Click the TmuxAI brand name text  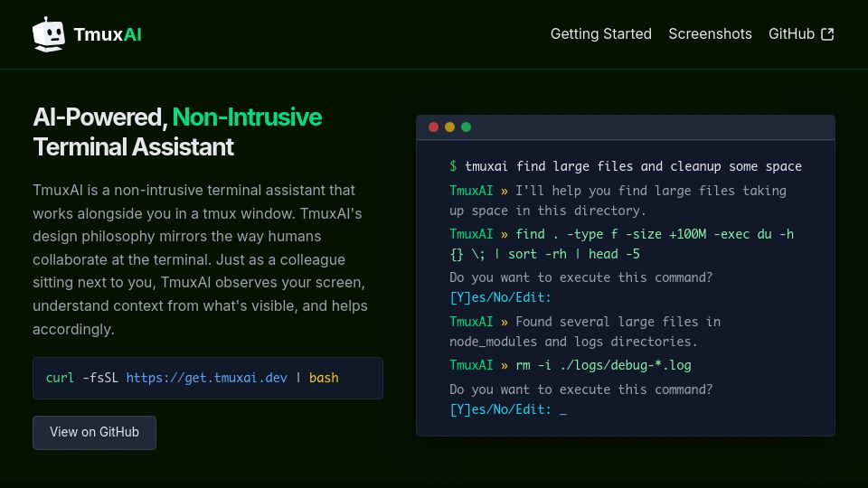coord(108,34)
